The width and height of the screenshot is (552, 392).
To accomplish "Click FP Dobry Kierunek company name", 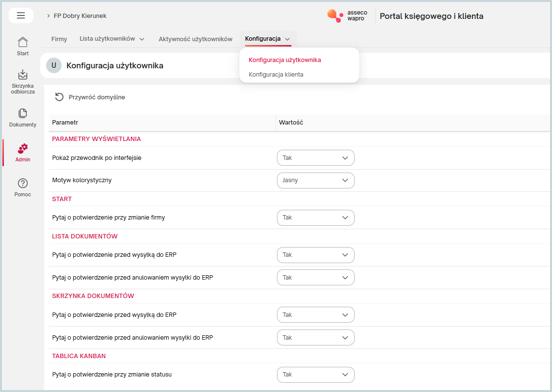I will point(80,16).
